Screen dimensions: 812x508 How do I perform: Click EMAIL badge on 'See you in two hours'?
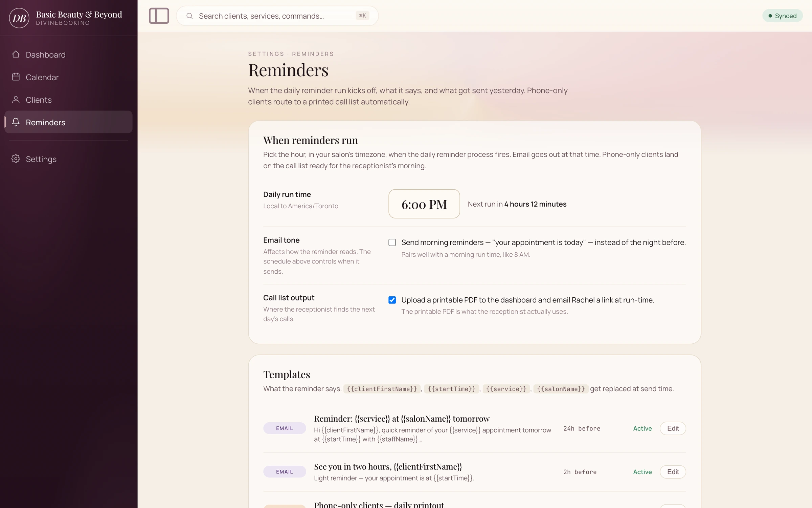click(x=285, y=472)
